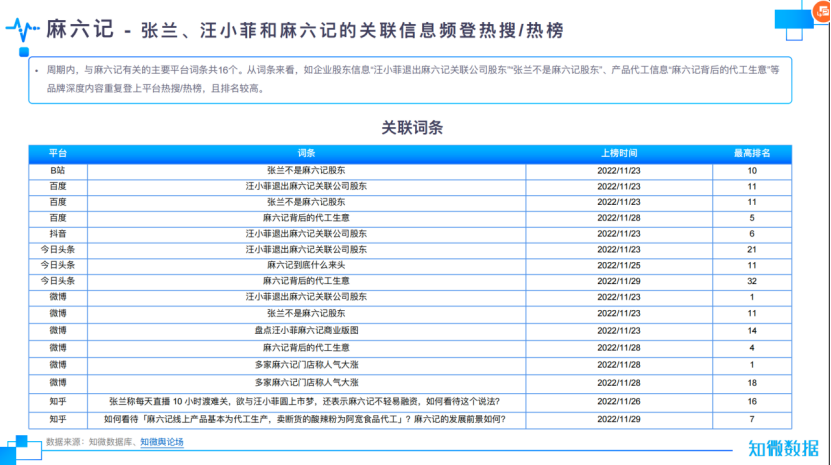Click the orange floating icon at top-right corner
Image resolution: width=831 pixels, height=465 pixels.
tap(823, 11)
